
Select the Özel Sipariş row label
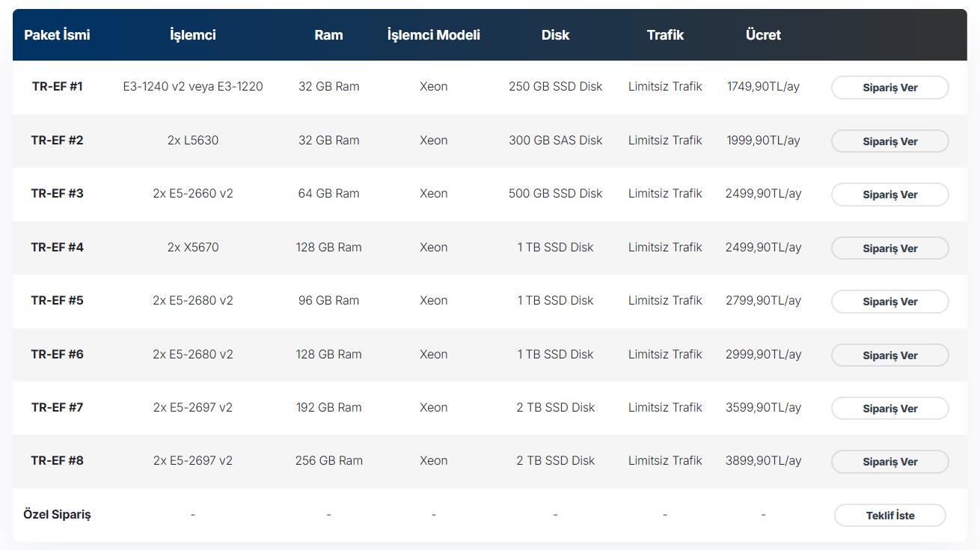click(57, 515)
